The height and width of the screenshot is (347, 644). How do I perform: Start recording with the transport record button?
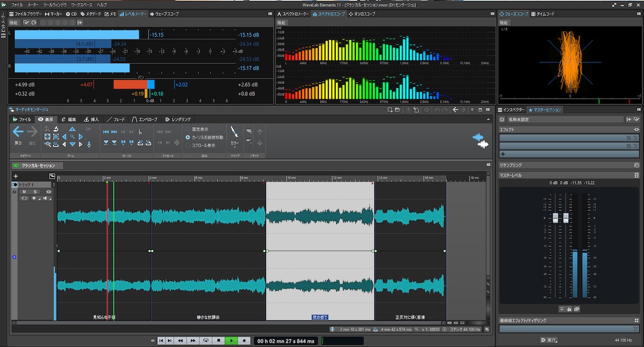click(244, 341)
